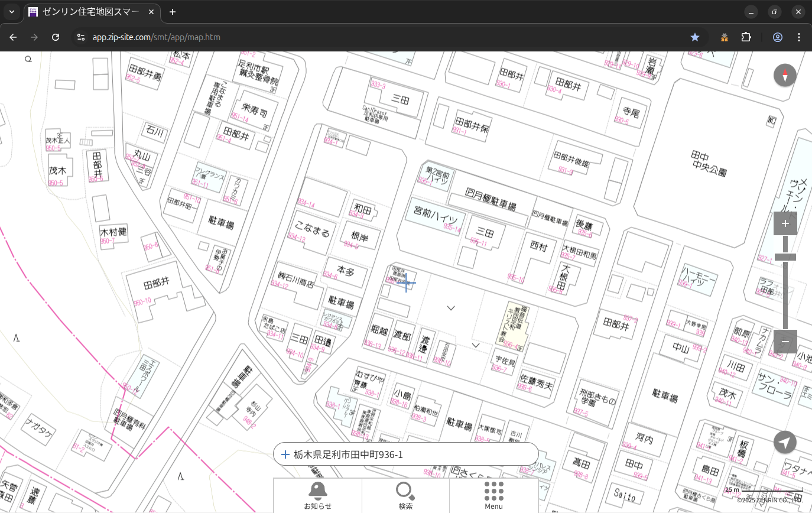Open the Chrome profile icon
This screenshot has width=812, height=513.
click(x=777, y=37)
